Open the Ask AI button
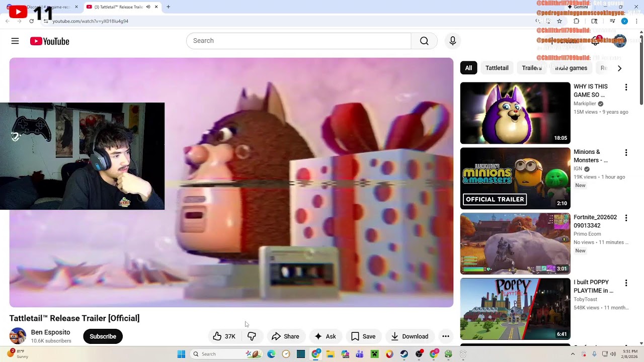 tap(325, 336)
